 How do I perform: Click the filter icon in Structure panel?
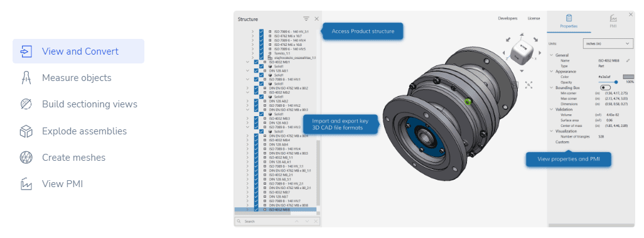click(306, 19)
